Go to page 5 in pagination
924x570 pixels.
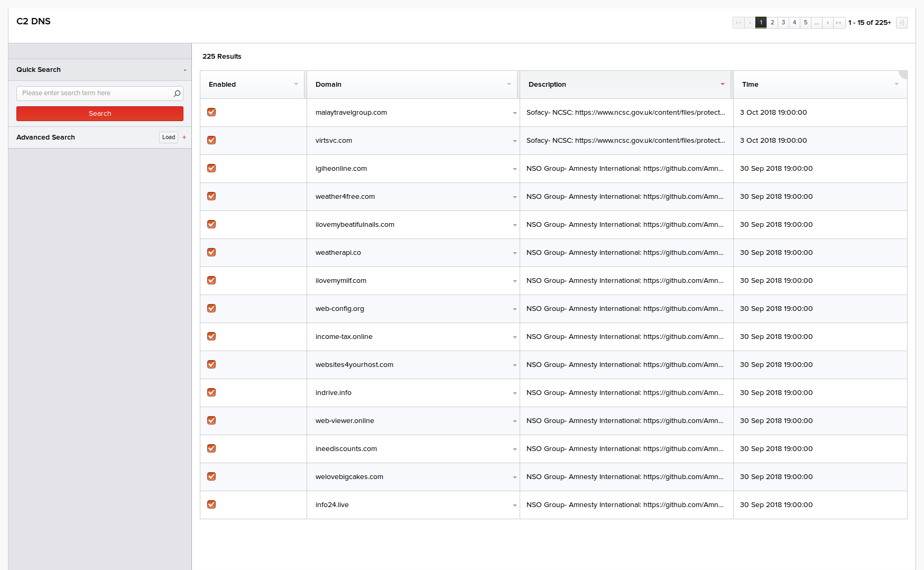coord(806,23)
